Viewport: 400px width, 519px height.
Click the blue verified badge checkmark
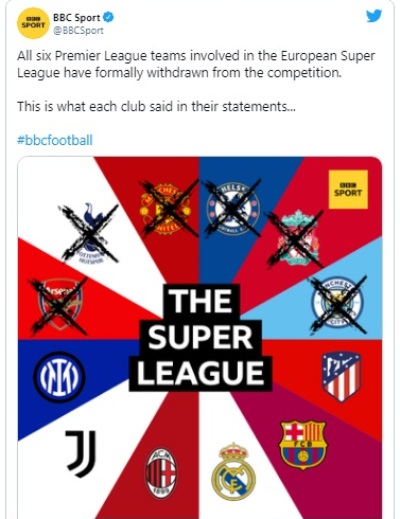pos(109,17)
